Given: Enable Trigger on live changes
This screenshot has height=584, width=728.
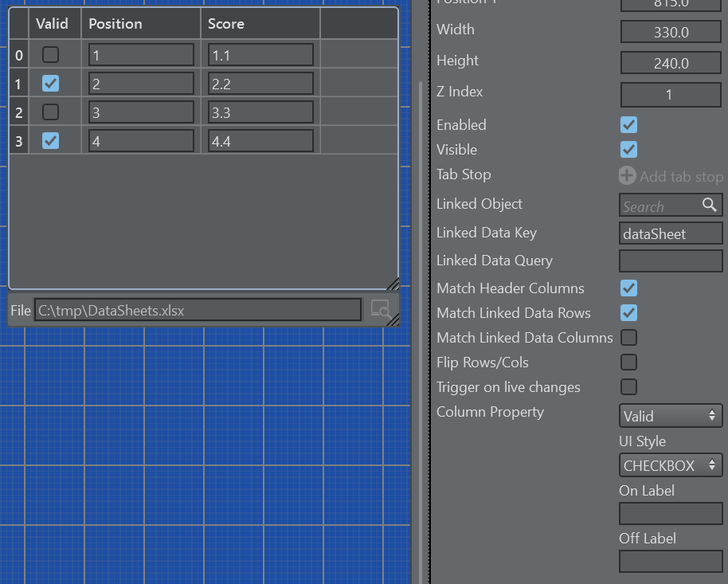Looking at the screenshot, I should pyautogui.click(x=628, y=387).
